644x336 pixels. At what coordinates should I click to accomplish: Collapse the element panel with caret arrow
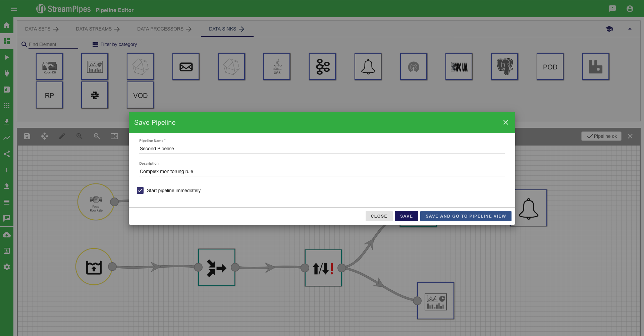pyautogui.click(x=630, y=29)
